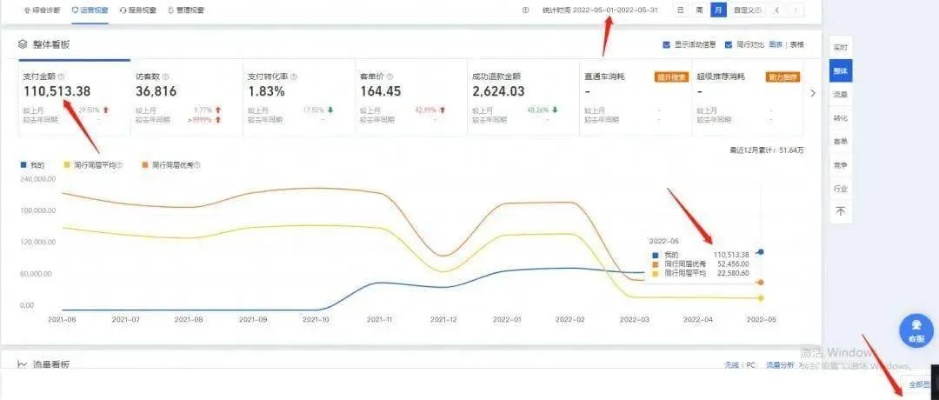Open the 服务视窗 tab
Image resolution: width=939 pixels, height=400 pixels.
(138, 10)
